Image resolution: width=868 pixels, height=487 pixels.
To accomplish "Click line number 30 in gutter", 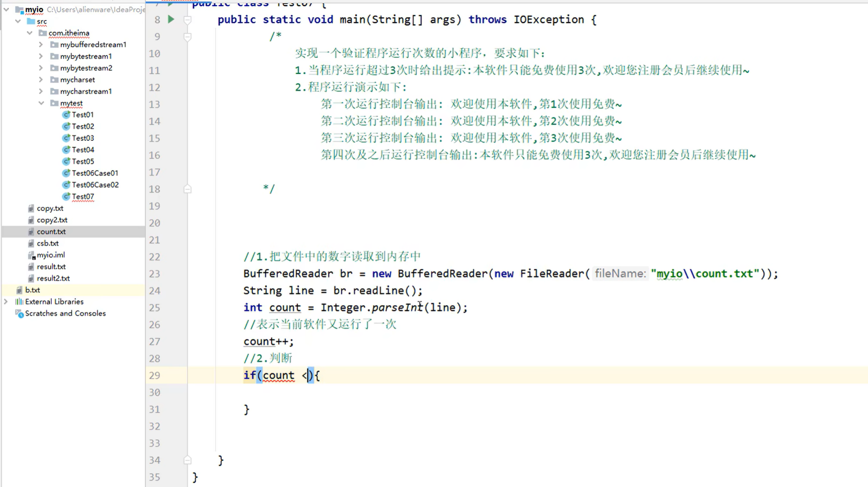I will click(x=154, y=393).
